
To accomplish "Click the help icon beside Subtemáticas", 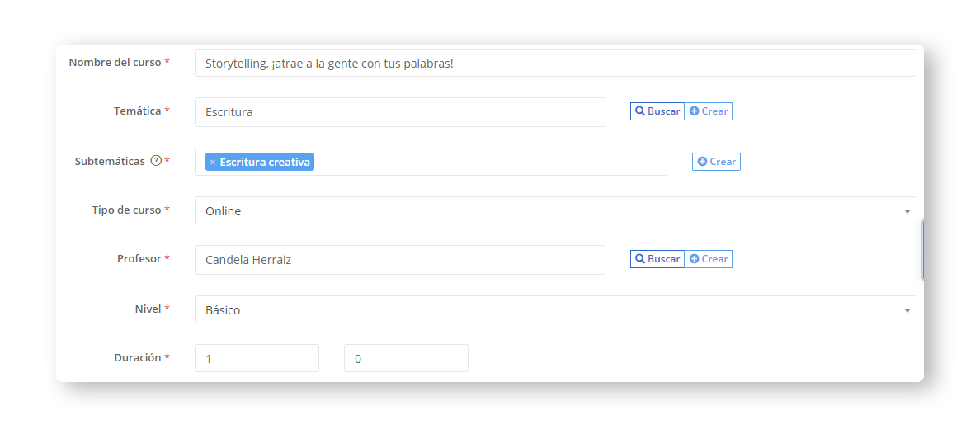I will pos(156,161).
